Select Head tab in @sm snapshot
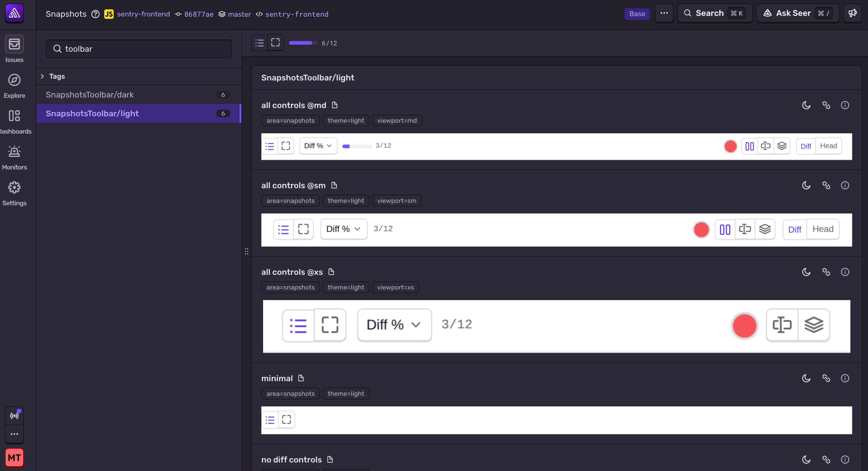The width and height of the screenshot is (868, 471). 823,229
